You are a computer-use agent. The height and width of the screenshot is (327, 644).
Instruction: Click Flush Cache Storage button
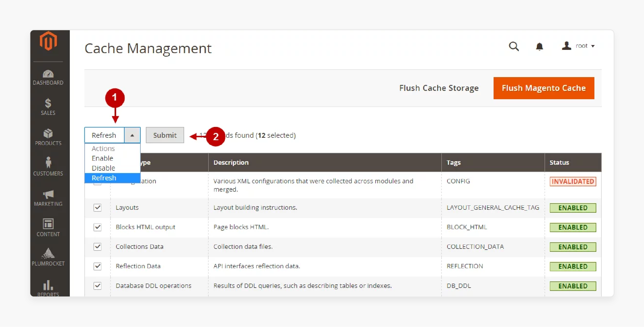click(439, 88)
